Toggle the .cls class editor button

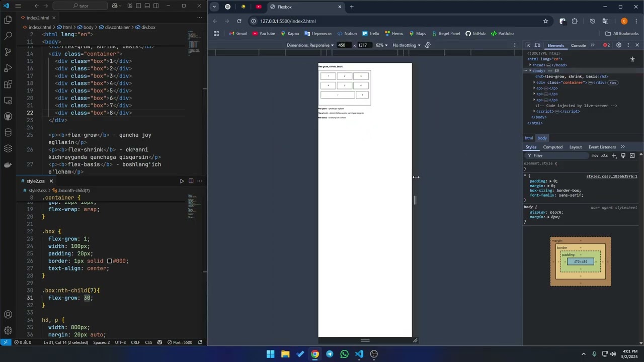point(604,156)
